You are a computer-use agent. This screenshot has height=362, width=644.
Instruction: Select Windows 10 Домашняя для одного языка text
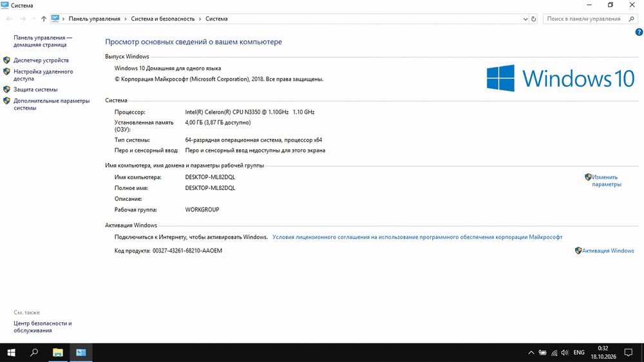tap(167, 68)
